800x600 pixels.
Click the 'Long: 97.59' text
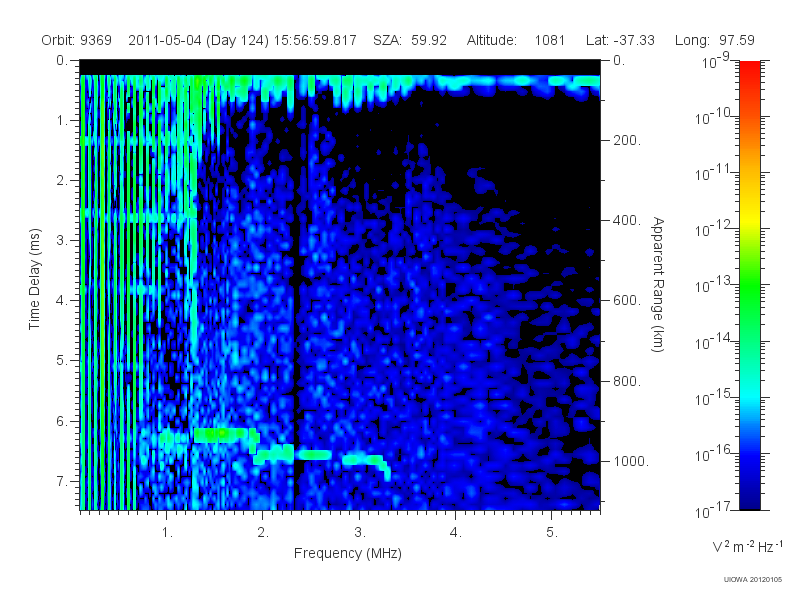click(714, 40)
